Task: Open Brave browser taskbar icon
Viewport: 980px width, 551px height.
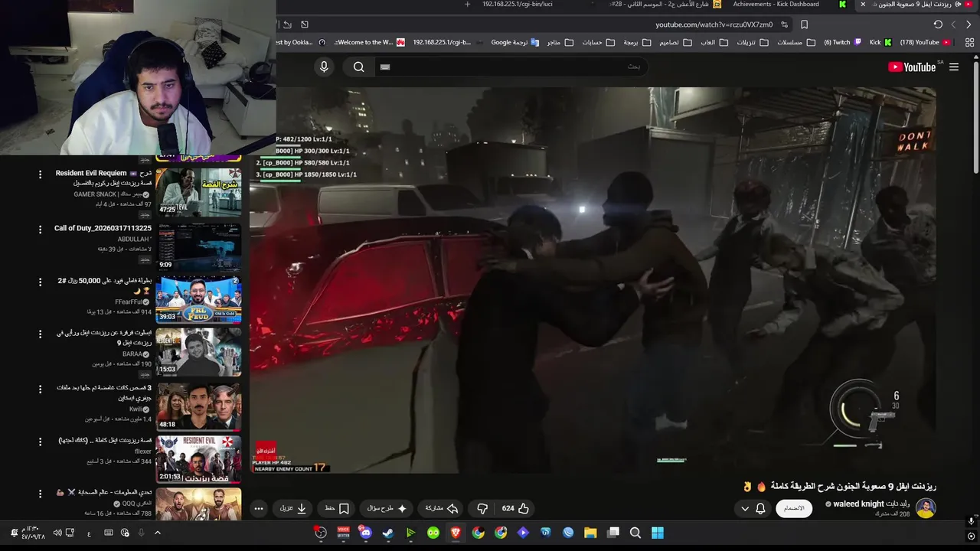Action: coord(456,533)
